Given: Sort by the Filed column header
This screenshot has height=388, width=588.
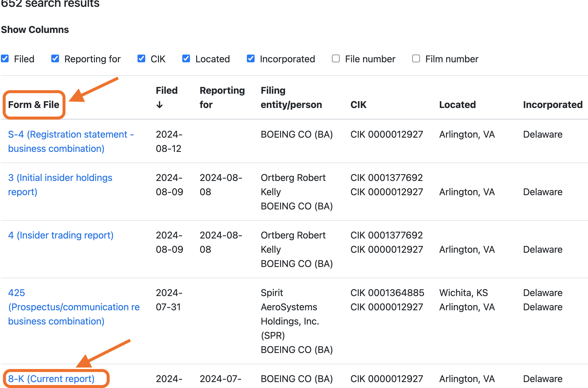Looking at the screenshot, I should pos(167,90).
